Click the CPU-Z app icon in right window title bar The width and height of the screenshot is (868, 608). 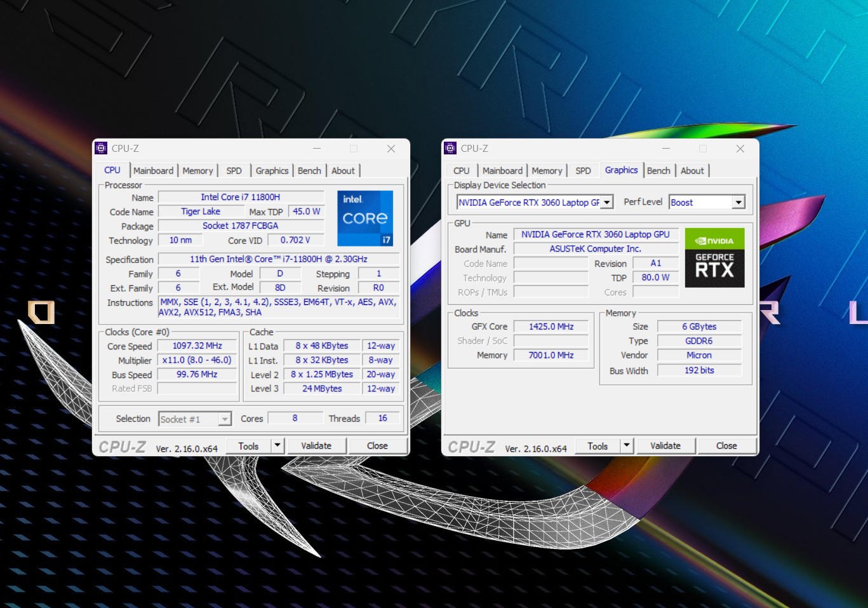450,148
